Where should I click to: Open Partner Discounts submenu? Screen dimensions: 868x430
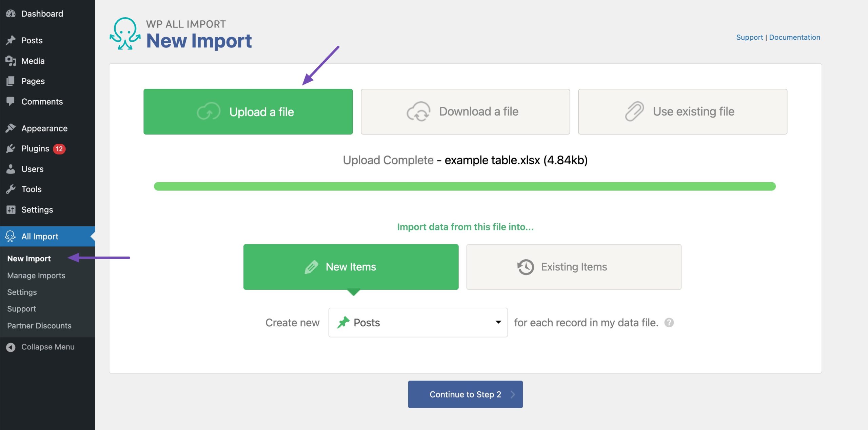(x=39, y=326)
